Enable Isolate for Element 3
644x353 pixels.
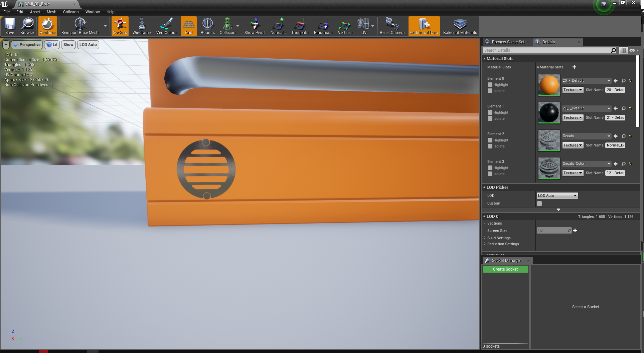point(490,174)
